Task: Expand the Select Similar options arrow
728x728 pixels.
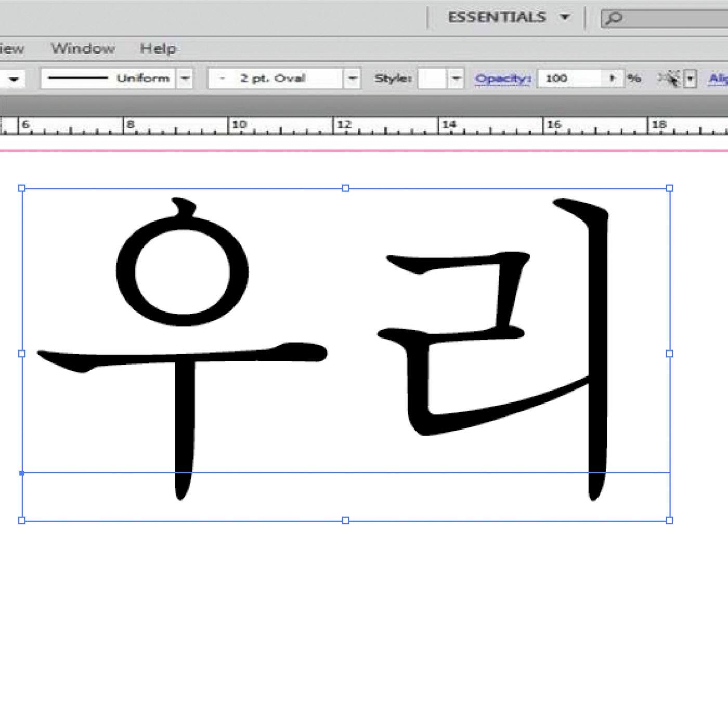Action: 690,79
